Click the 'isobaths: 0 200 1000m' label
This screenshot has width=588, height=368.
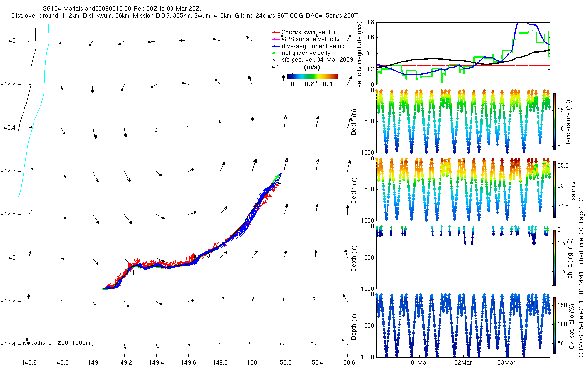[x=57, y=343]
